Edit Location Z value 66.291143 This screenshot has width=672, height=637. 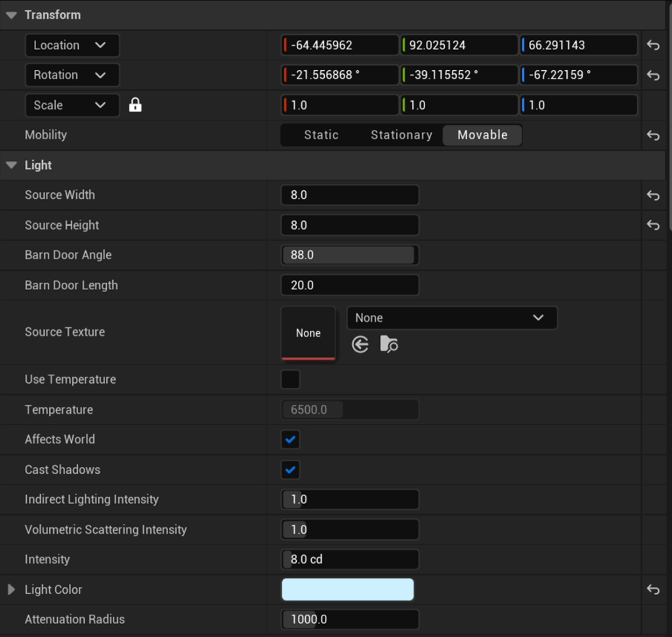(x=579, y=45)
